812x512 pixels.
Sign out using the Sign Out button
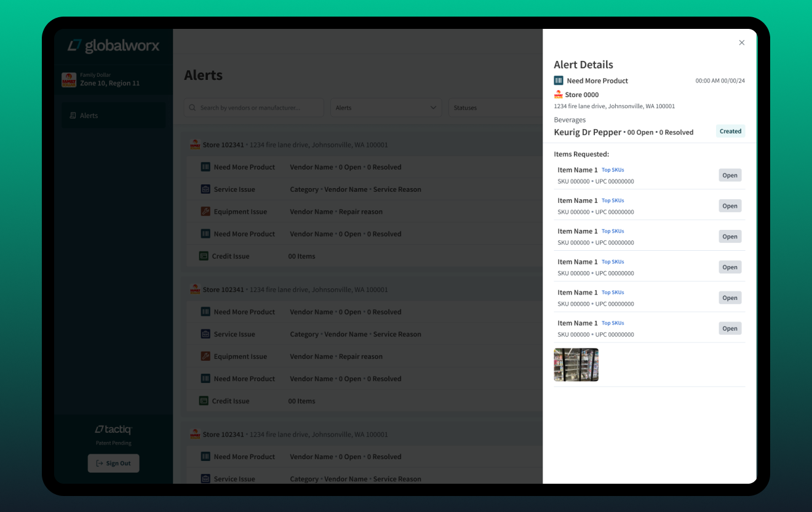[x=114, y=463]
